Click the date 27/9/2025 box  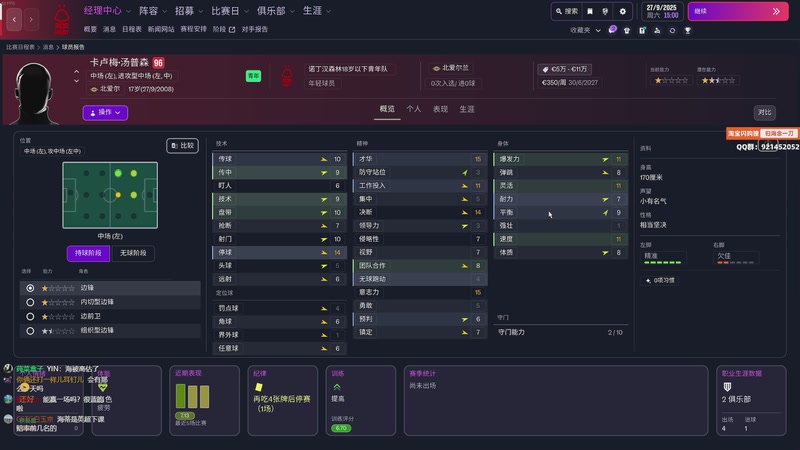tap(662, 11)
